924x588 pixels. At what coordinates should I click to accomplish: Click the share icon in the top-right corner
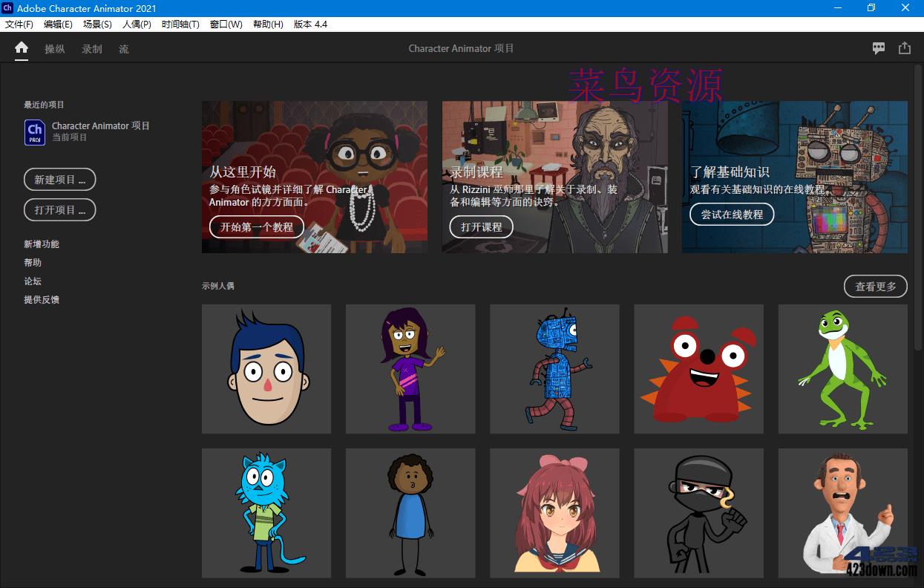[904, 48]
